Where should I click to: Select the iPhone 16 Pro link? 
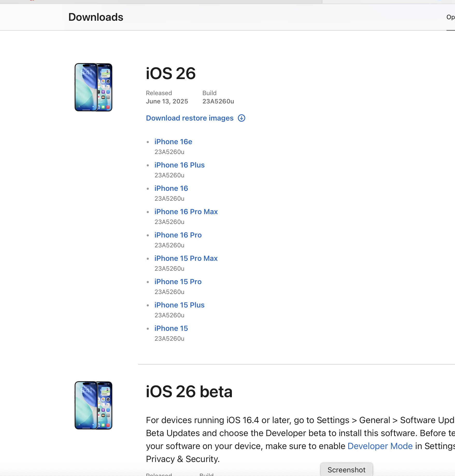pyautogui.click(x=178, y=235)
